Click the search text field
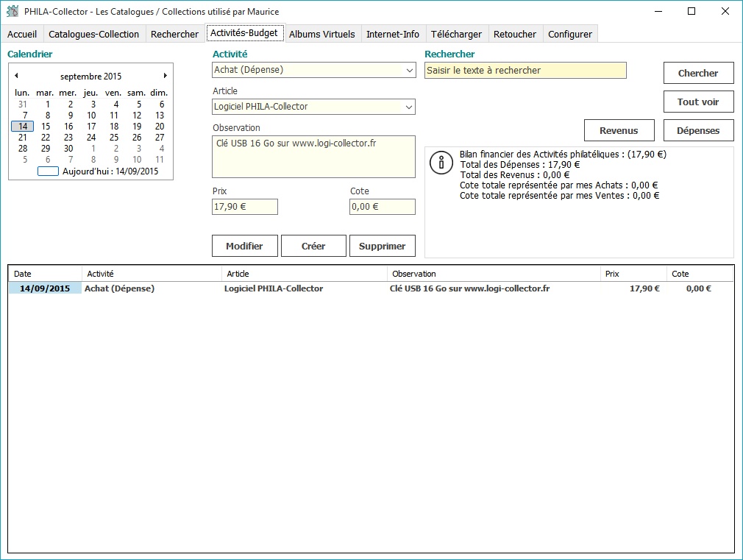This screenshot has height=560, width=743. tap(525, 70)
